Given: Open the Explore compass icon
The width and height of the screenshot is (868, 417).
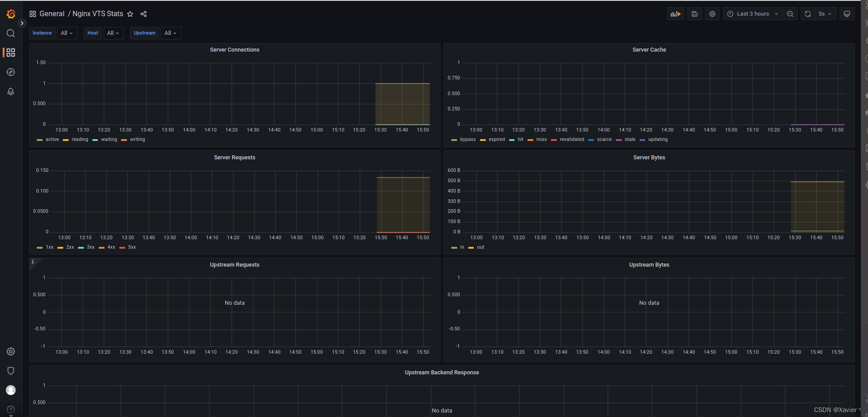Looking at the screenshot, I should tap(11, 72).
